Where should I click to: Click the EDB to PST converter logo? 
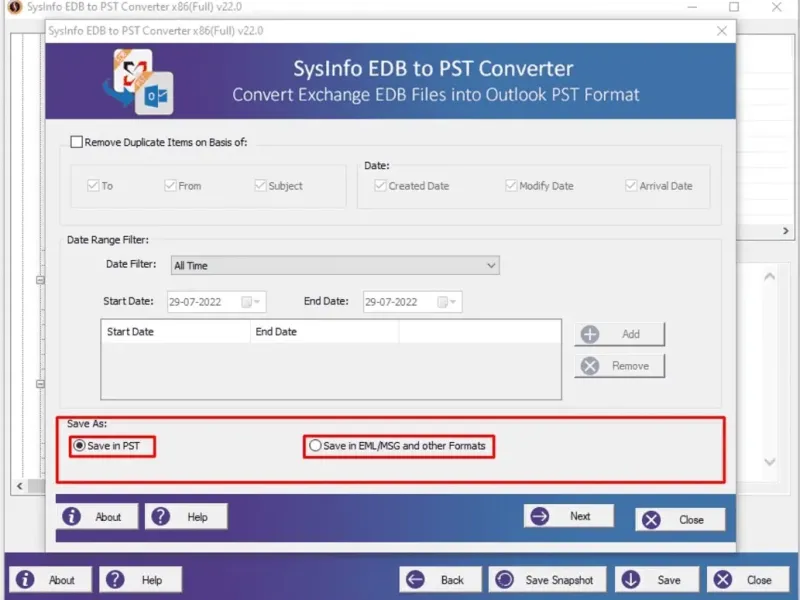click(x=138, y=82)
